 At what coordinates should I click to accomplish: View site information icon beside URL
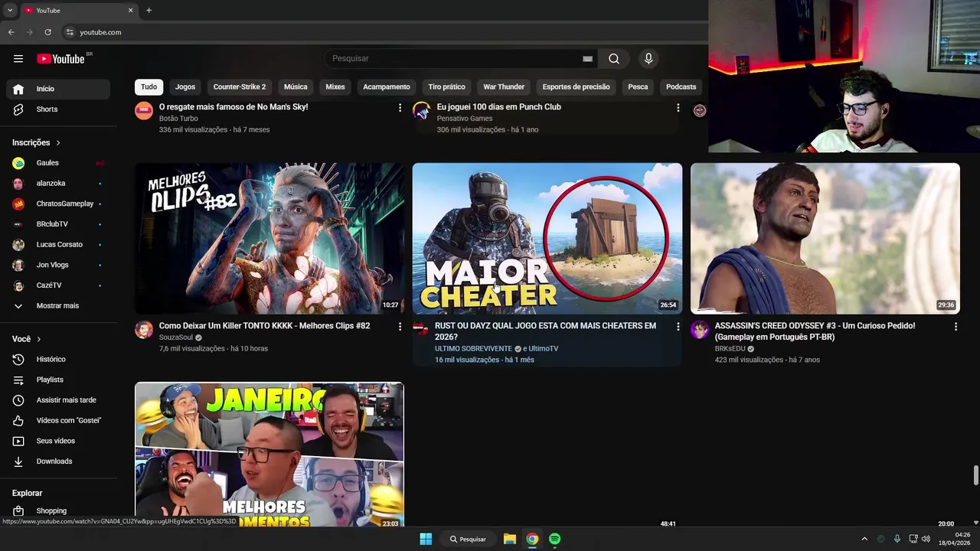coord(70,32)
